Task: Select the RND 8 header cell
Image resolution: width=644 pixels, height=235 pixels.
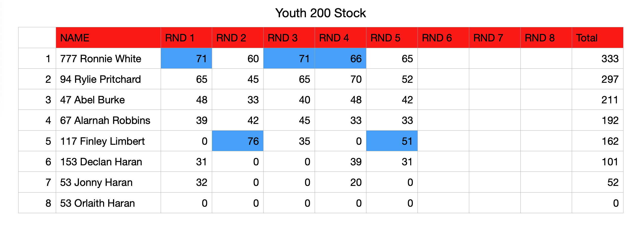Action: (x=546, y=38)
